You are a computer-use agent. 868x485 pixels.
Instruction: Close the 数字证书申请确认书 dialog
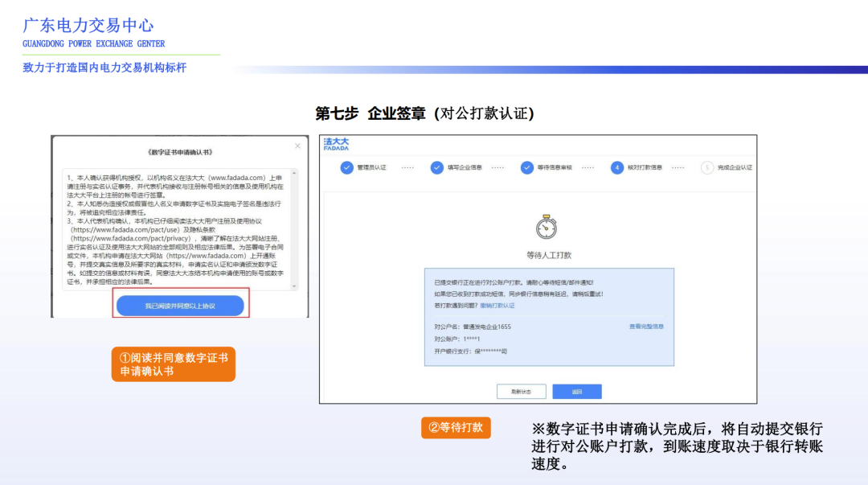coord(297,146)
